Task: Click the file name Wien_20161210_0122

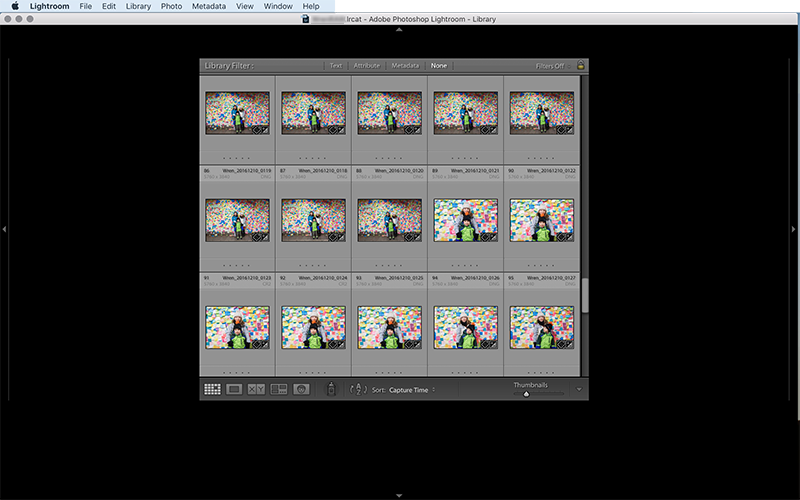Action: [551, 170]
